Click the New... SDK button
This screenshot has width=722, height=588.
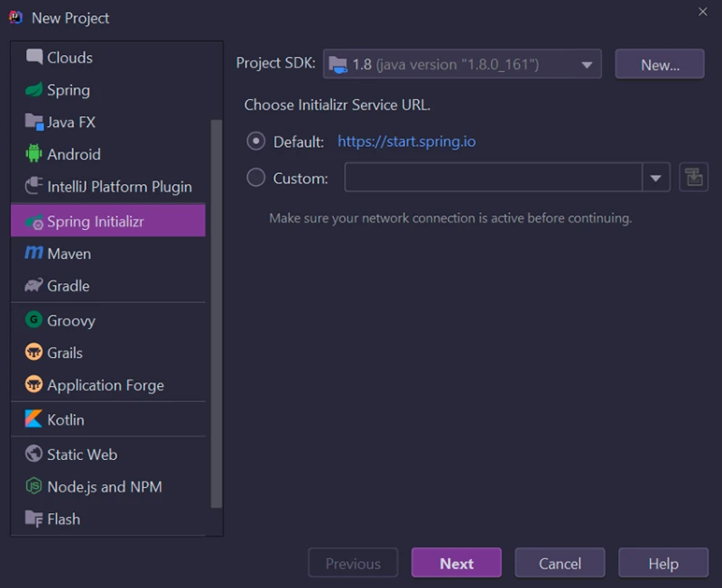click(x=660, y=64)
